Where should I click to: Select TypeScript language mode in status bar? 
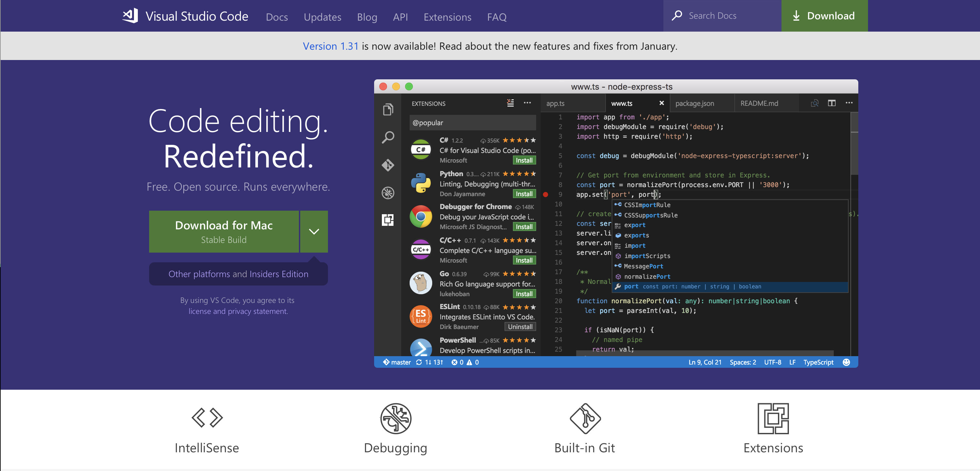click(818, 362)
